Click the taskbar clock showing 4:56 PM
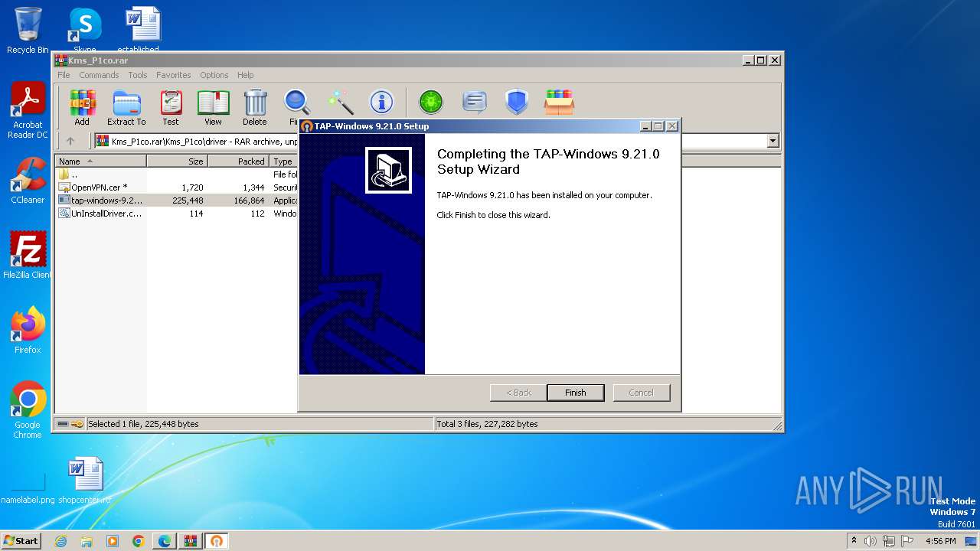This screenshot has height=551, width=980. [x=940, y=541]
